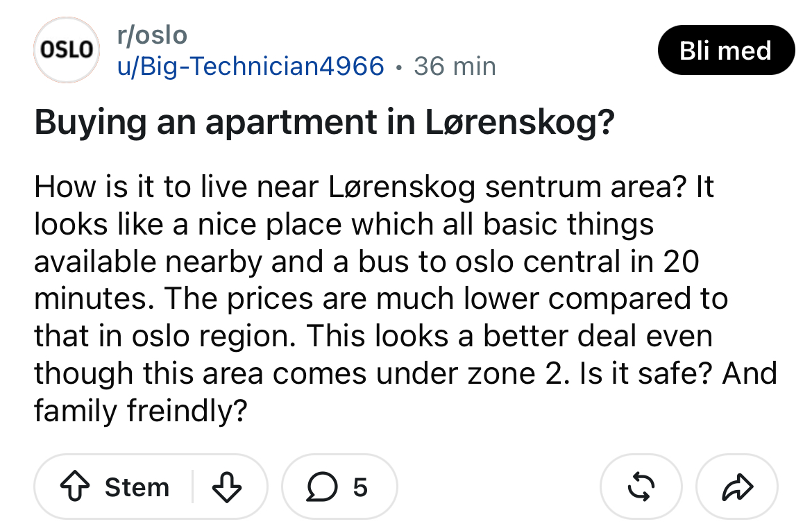This screenshot has height=524, width=812.
Task: Join the community with Bli med
Action: (x=726, y=50)
